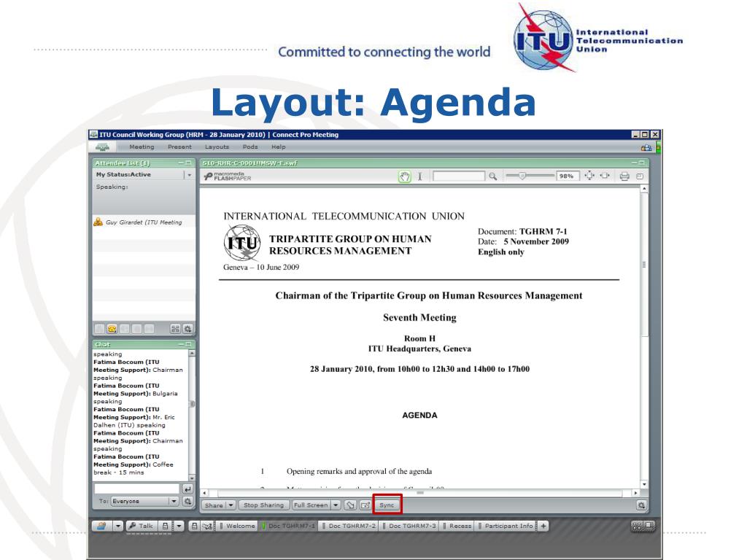Click the Sync button
This screenshot has width=747, height=560.
(387, 505)
